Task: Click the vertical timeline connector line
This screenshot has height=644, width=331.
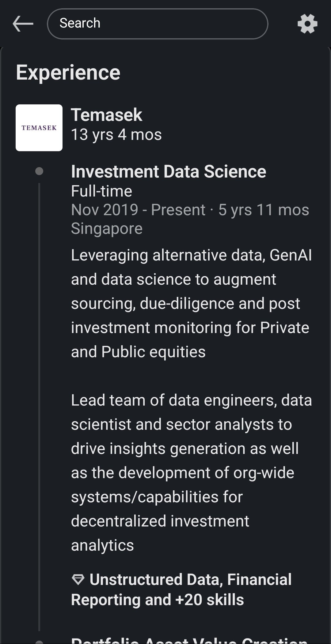Action: (x=39, y=398)
